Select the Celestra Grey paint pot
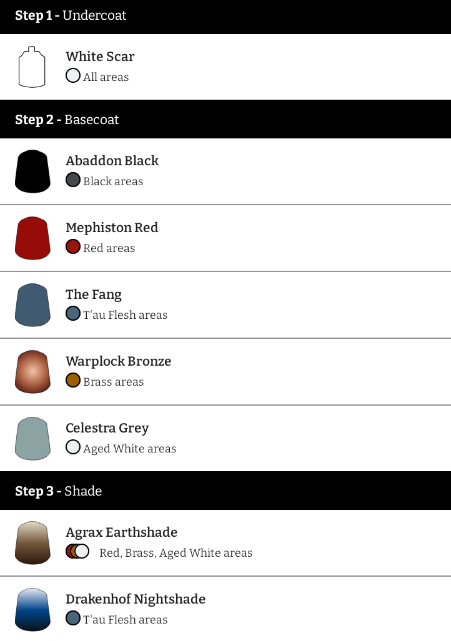This screenshot has height=641, width=451. 33,439
